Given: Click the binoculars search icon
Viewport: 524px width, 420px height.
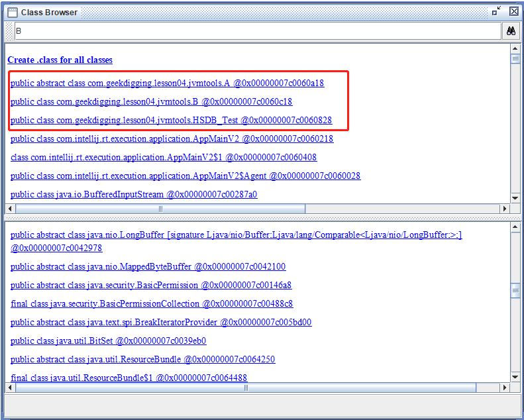Looking at the screenshot, I should click(x=511, y=31).
